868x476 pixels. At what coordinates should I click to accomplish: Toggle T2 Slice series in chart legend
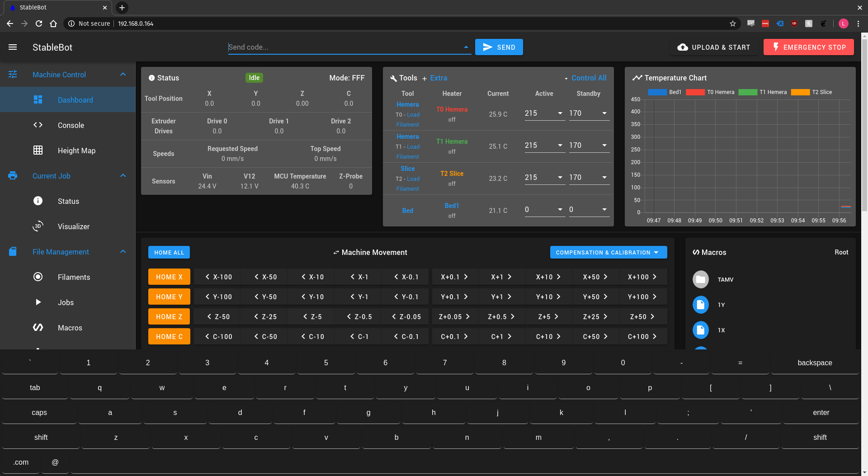811,92
